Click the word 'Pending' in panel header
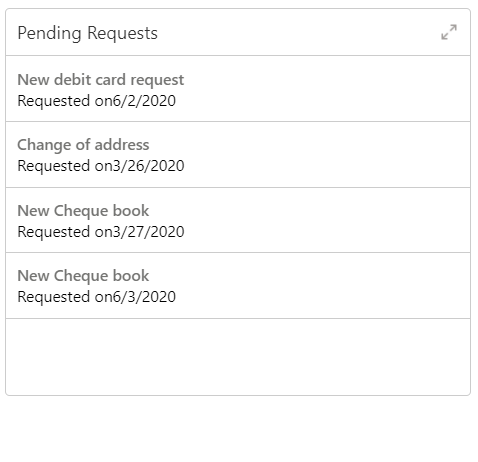The height and width of the screenshot is (462, 478). [49, 34]
